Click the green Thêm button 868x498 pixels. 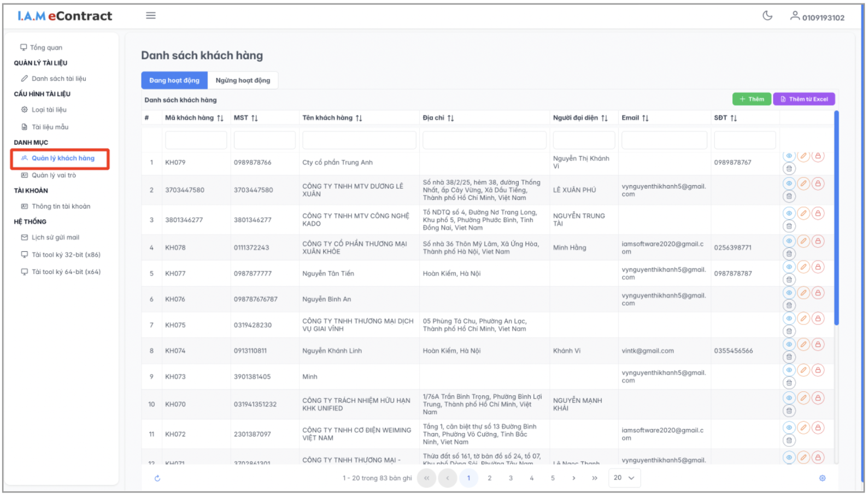752,99
